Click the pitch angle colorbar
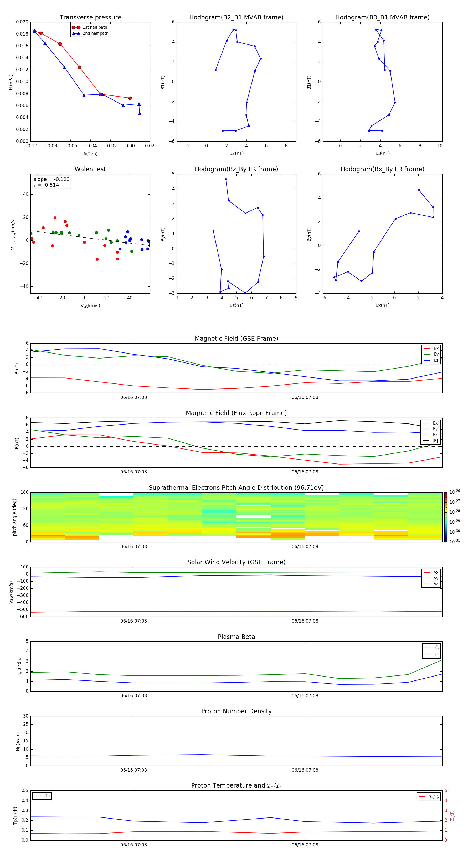 coord(446,517)
